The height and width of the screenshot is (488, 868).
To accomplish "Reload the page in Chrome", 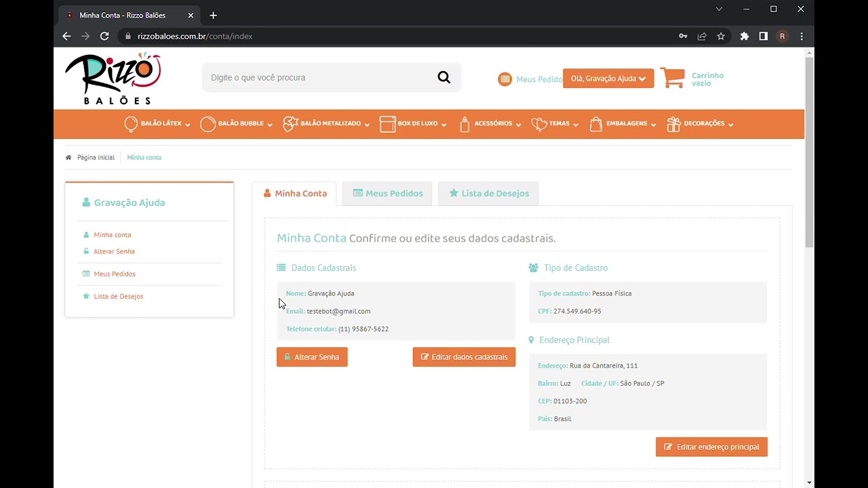I will tap(104, 36).
